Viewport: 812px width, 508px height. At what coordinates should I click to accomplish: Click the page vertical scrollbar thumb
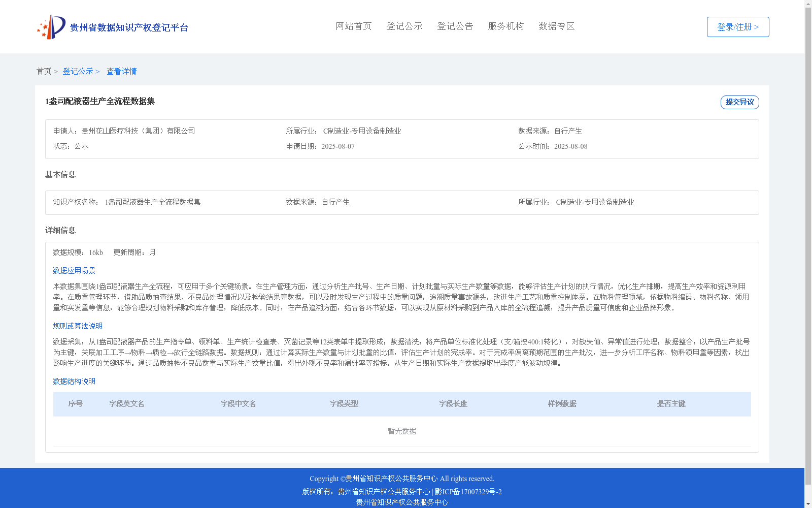tap(808, 246)
